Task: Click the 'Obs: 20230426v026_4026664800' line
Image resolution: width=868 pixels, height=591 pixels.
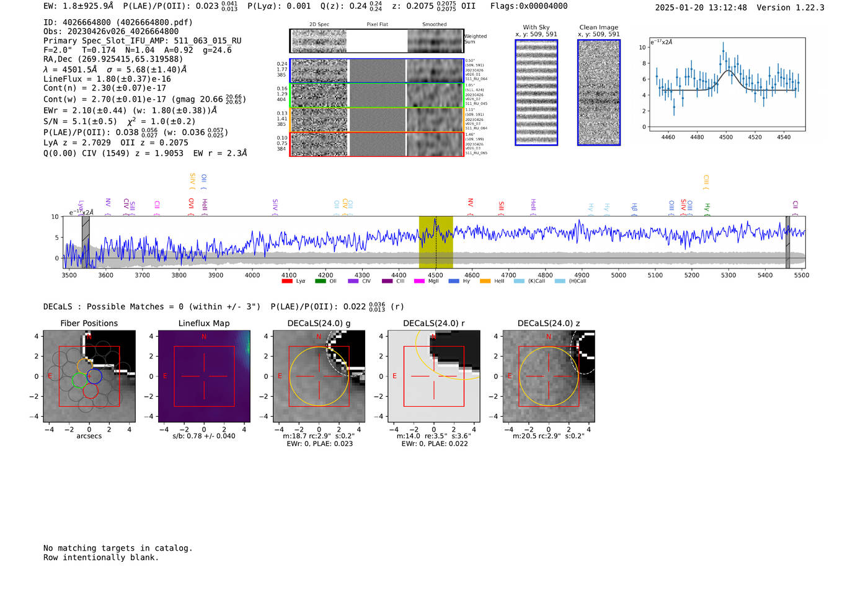Action: pyautogui.click(x=111, y=32)
